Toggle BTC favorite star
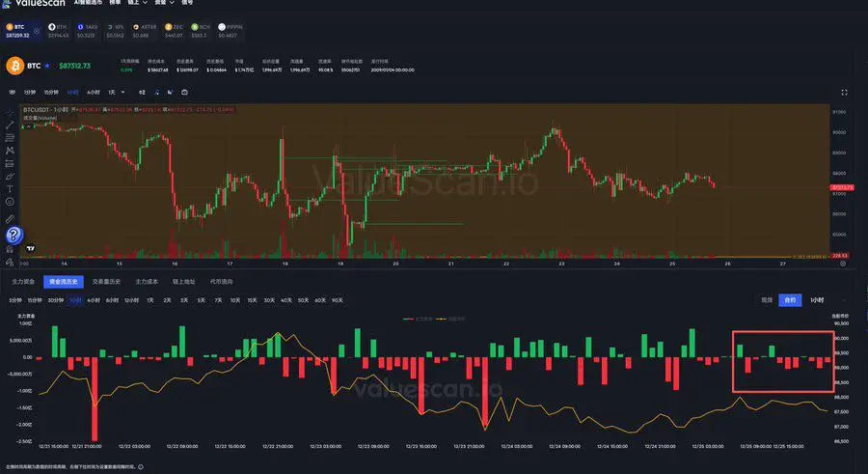868x474 pixels. (47, 66)
